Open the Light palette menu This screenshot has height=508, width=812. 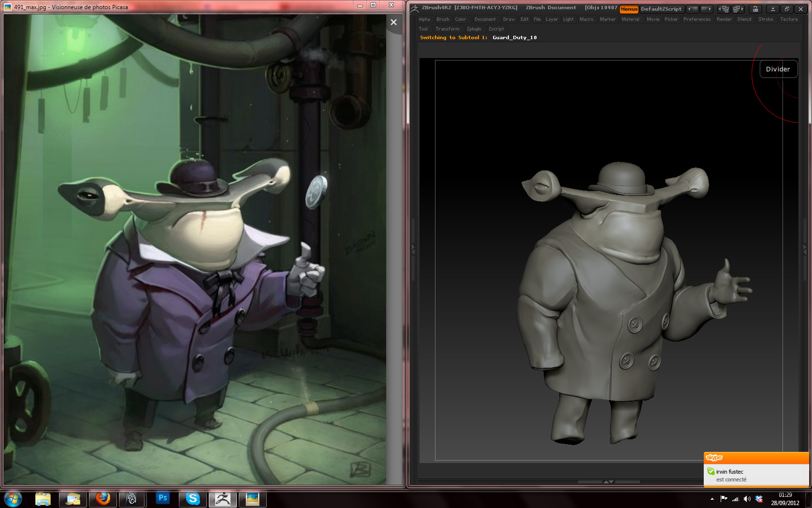coord(568,19)
